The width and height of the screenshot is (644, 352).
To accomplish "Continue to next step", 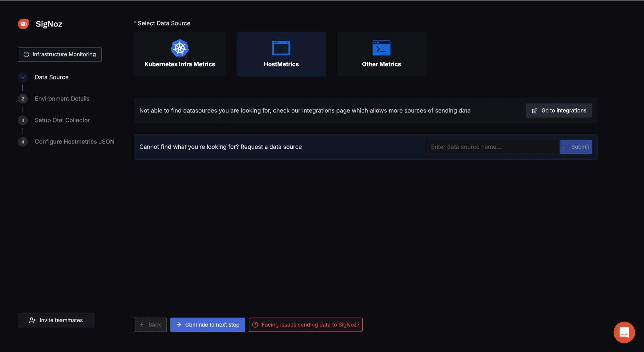I will (208, 325).
